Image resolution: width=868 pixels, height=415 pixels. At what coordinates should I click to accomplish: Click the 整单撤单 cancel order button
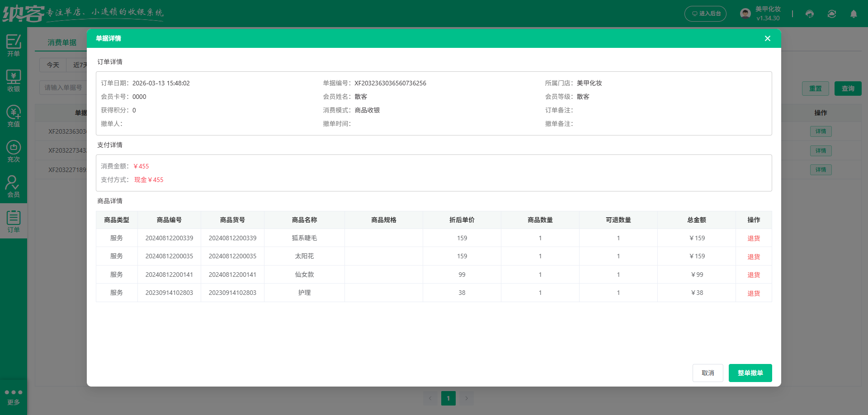tap(750, 373)
